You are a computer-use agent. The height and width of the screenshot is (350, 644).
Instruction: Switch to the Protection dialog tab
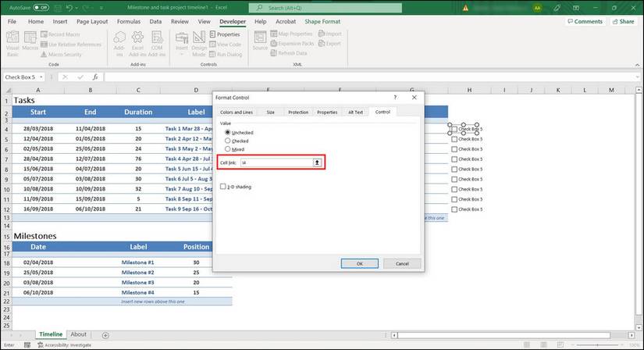(298, 112)
